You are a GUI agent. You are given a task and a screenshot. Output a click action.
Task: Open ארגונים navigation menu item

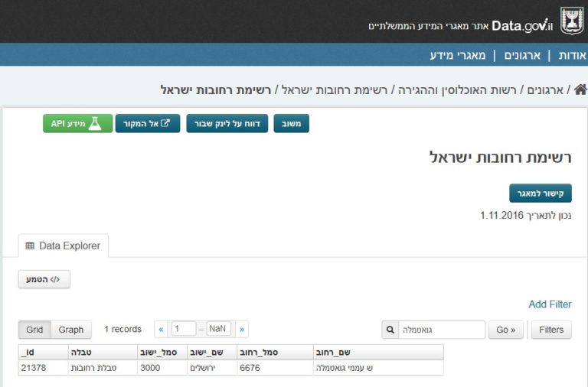tap(522, 55)
